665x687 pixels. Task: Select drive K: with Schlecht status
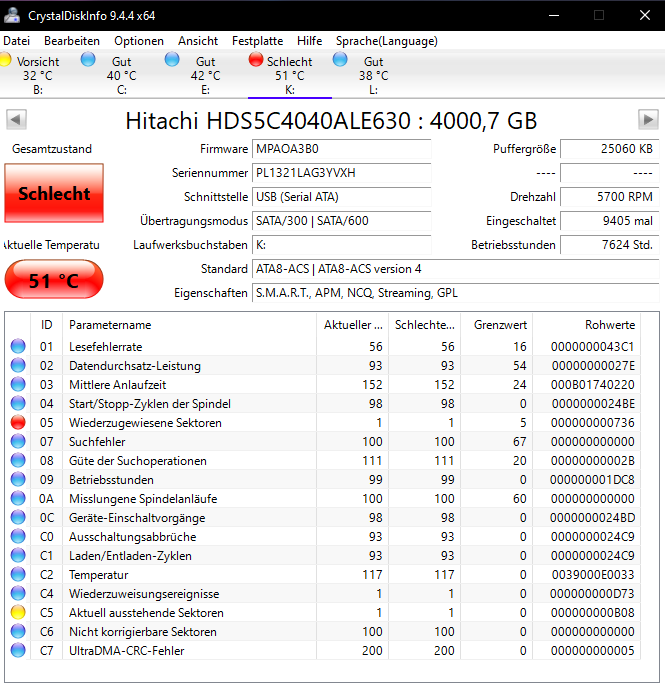[290, 74]
